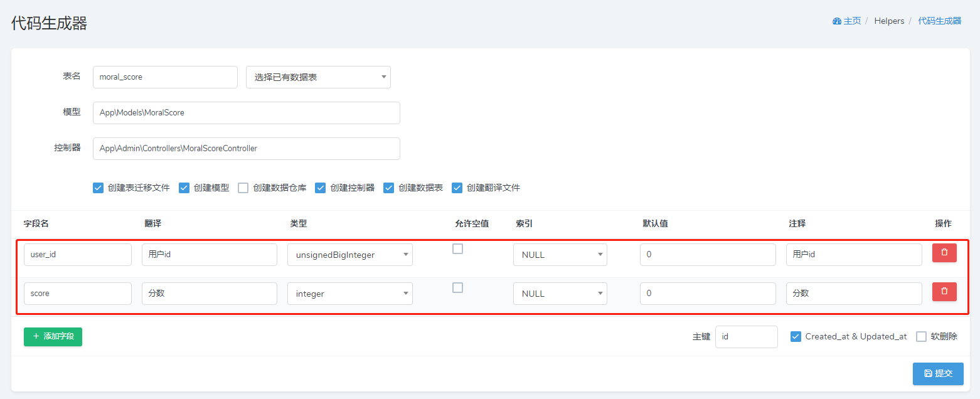
Task: Check 允许空值 for score row
Action: point(458,287)
